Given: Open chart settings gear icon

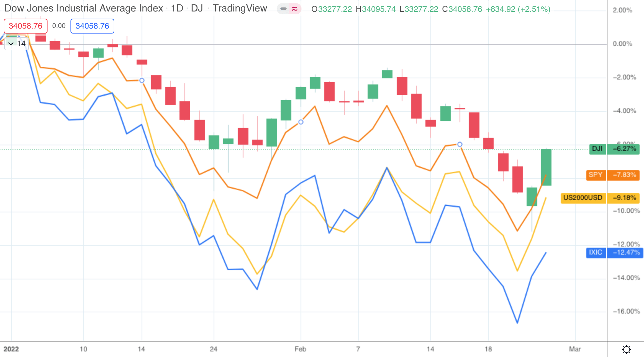Looking at the screenshot, I should pyautogui.click(x=627, y=350).
